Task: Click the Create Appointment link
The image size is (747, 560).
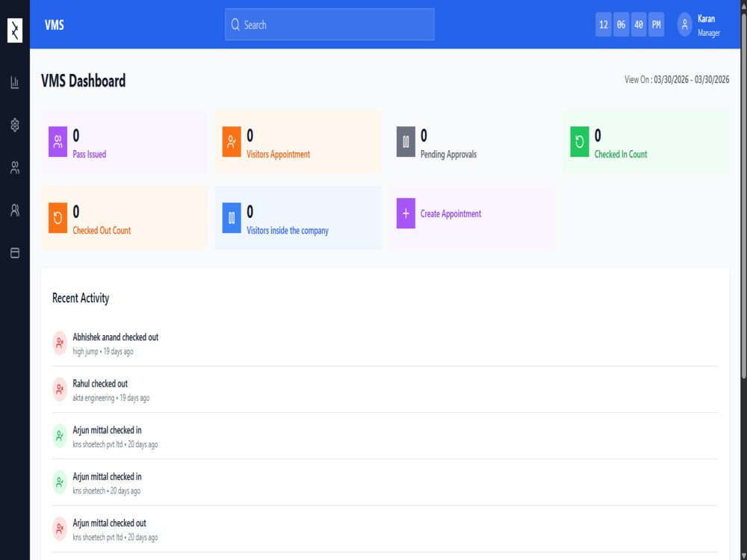Action: (x=450, y=214)
